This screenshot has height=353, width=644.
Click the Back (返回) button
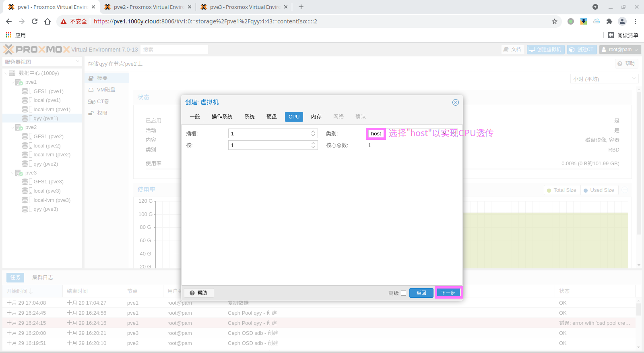click(x=421, y=293)
